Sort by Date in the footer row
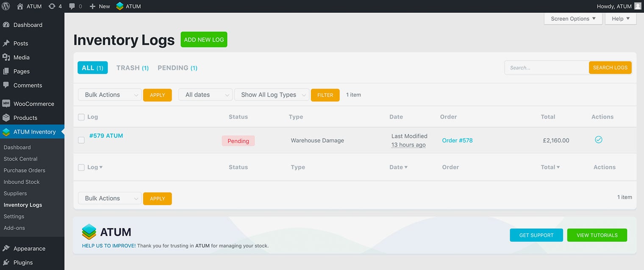Image resolution: width=644 pixels, height=270 pixels. [398, 167]
